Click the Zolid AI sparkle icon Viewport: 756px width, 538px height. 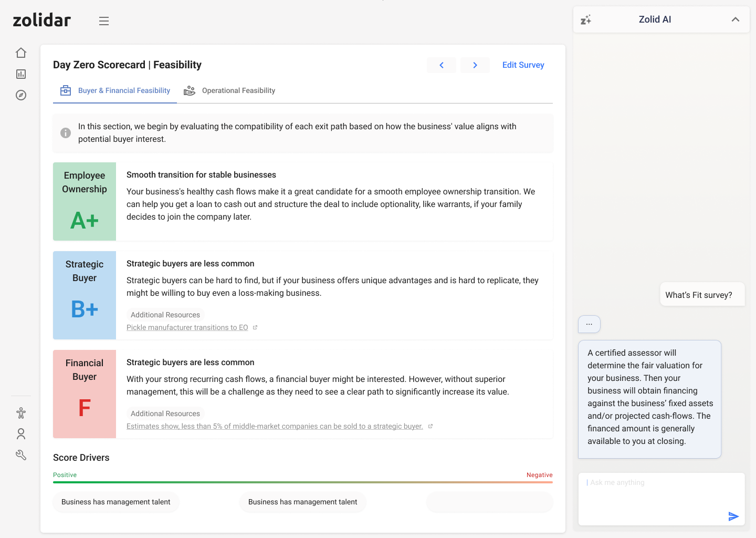[586, 20]
